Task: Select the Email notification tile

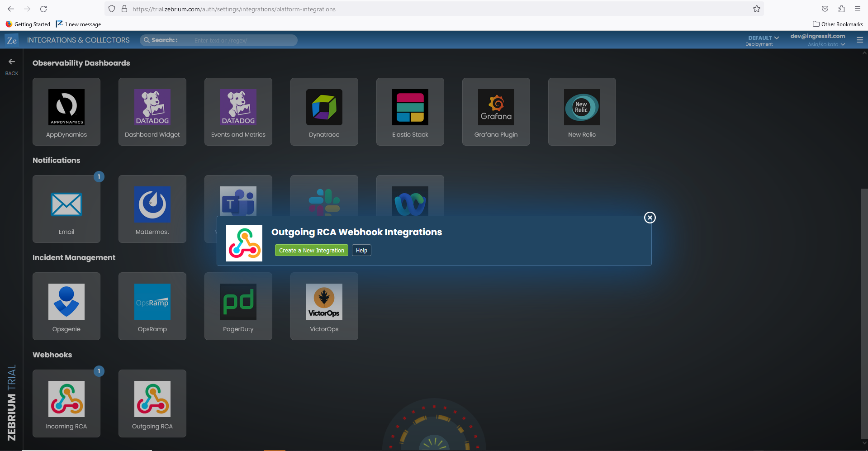Action: pyautogui.click(x=66, y=209)
